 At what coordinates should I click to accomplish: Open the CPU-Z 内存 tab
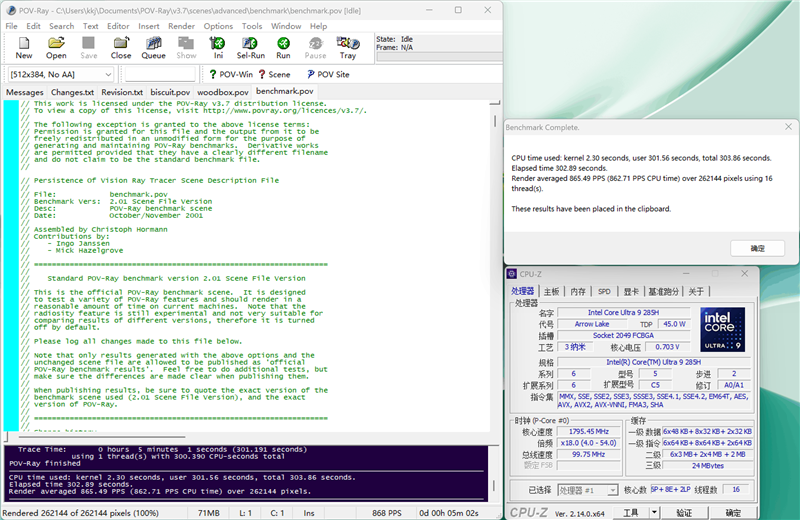coord(578,291)
